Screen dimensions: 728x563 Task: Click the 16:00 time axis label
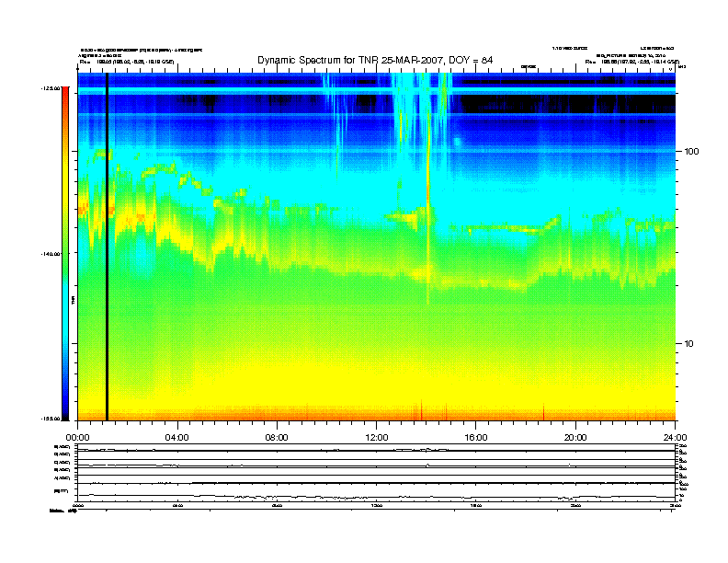476,438
